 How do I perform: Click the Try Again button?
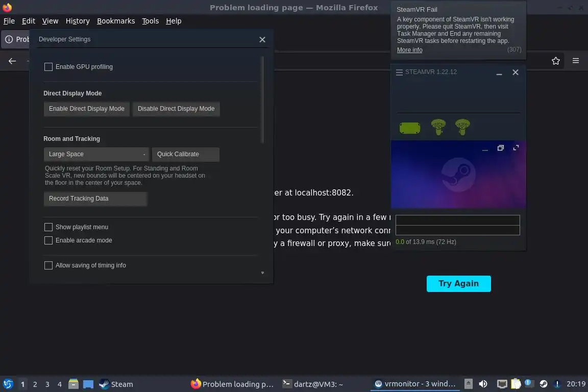point(459,284)
